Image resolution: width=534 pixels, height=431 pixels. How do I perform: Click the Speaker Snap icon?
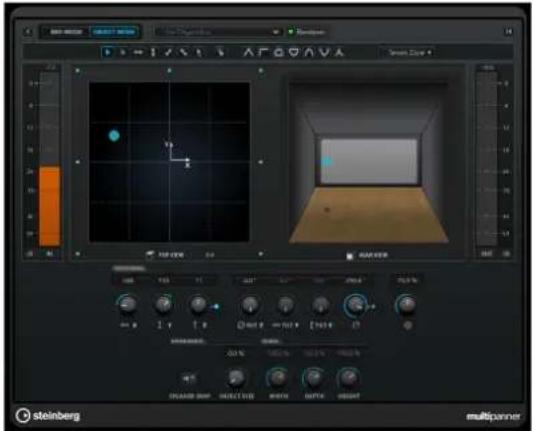point(189,379)
